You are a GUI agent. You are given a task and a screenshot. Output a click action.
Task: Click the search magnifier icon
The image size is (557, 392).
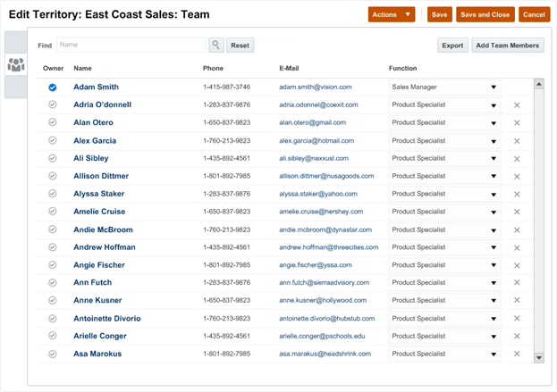coord(216,45)
